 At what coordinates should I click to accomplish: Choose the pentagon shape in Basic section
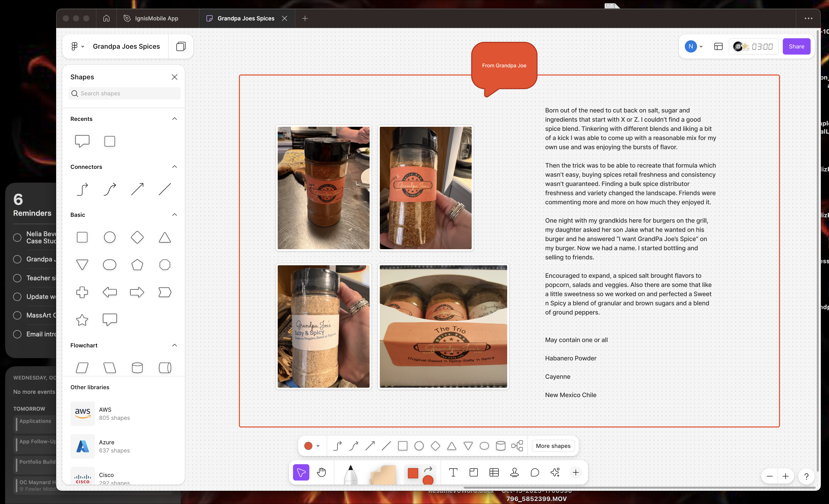tap(137, 265)
